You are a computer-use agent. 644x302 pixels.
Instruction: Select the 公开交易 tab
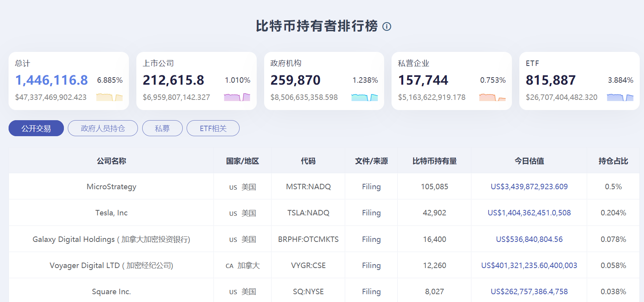click(36, 128)
